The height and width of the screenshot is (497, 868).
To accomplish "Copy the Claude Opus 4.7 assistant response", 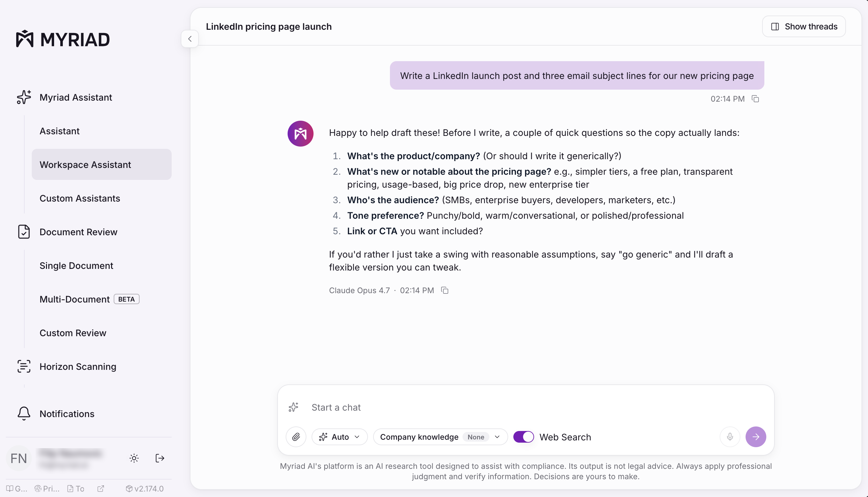I will 445,291.
